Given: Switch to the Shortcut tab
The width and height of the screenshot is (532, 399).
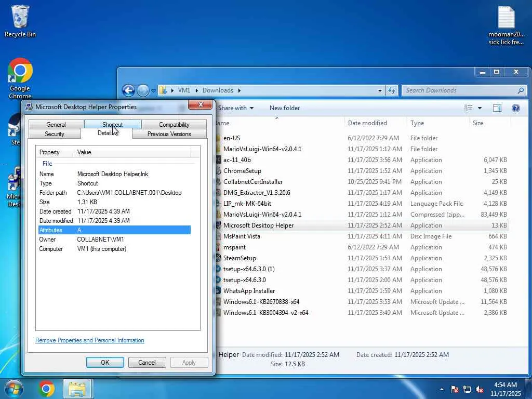Looking at the screenshot, I should [x=112, y=124].
